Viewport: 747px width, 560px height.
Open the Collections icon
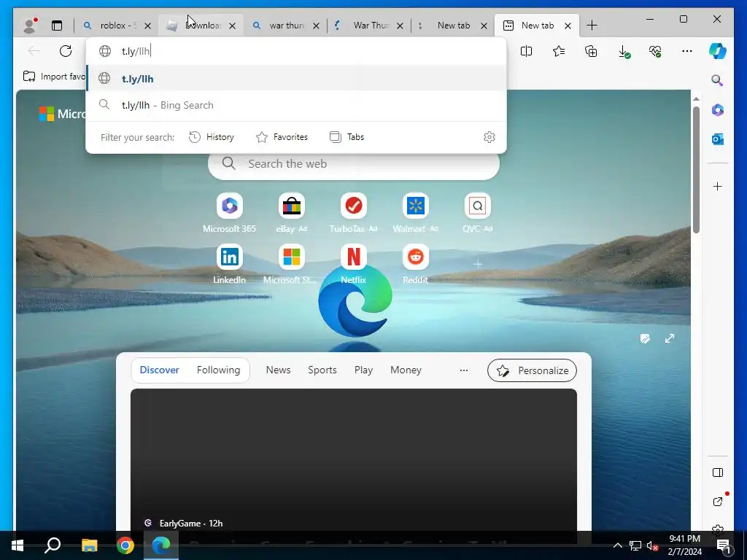pyautogui.click(x=591, y=51)
